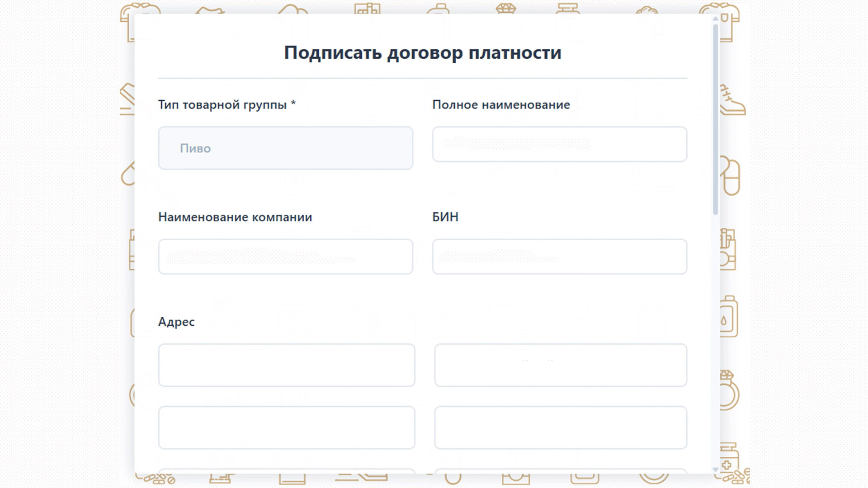
Task: Click the first Адрес input field
Action: [286, 365]
